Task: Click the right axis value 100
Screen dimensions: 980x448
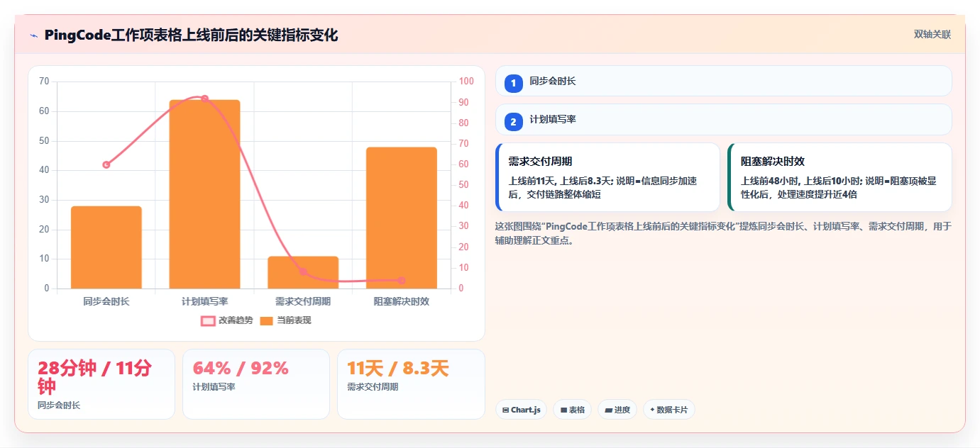Action: click(466, 82)
